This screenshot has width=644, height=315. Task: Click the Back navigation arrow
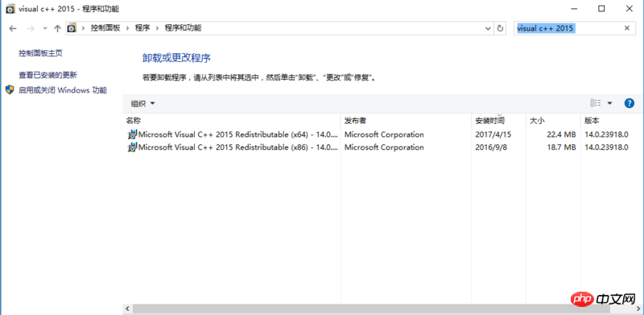(13, 28)
